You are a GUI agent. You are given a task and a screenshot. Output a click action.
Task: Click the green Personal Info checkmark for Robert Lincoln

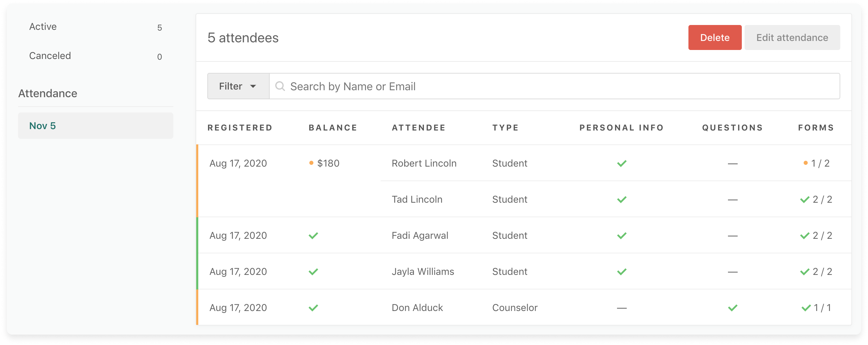(622, 163)
